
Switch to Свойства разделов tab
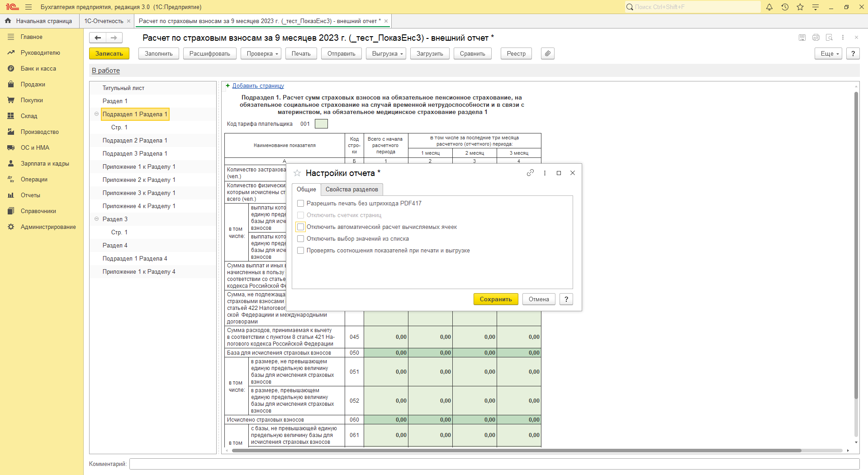351,189
